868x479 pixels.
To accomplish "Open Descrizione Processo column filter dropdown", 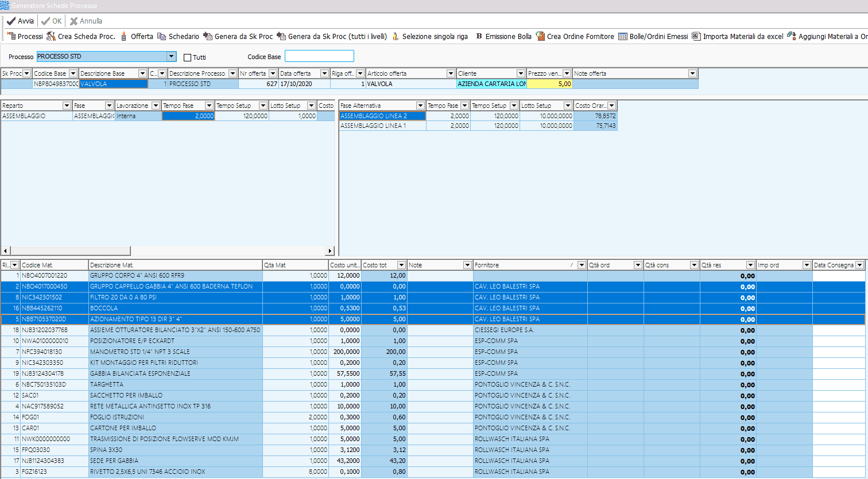I will pos(232,73).
